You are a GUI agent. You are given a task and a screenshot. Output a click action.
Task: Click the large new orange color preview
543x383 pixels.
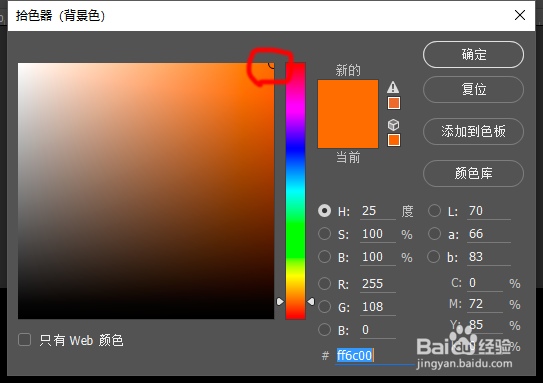pyautogui.click(x=348, y=114)
